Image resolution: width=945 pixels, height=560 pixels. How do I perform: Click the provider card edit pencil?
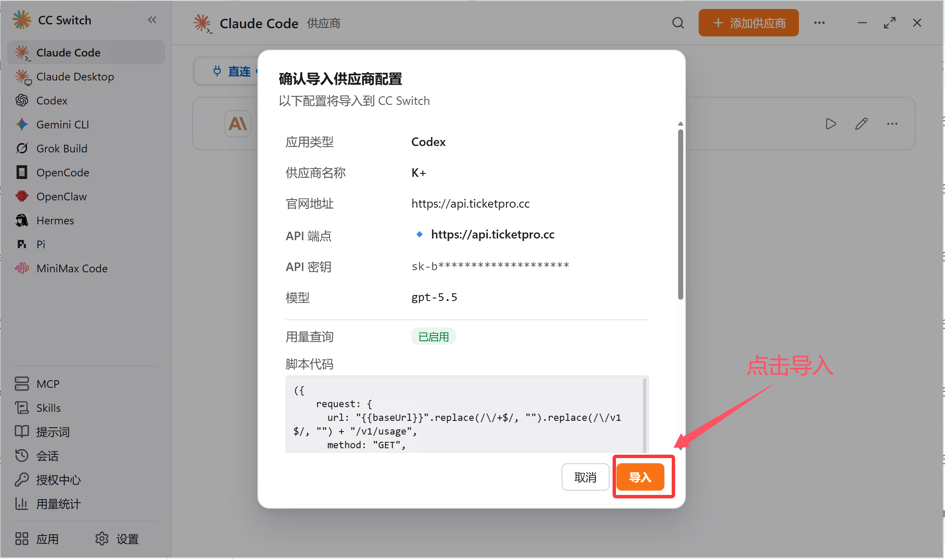(x=861, y=124)
